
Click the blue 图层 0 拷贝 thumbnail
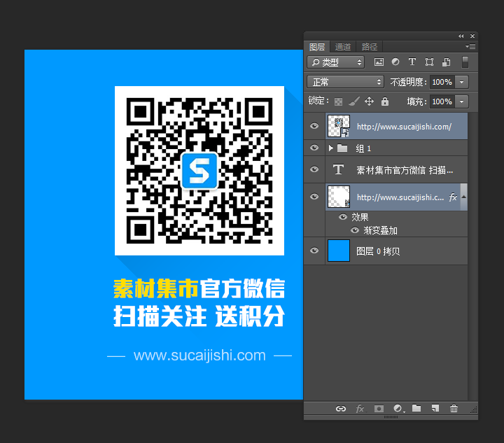[339, 251]
